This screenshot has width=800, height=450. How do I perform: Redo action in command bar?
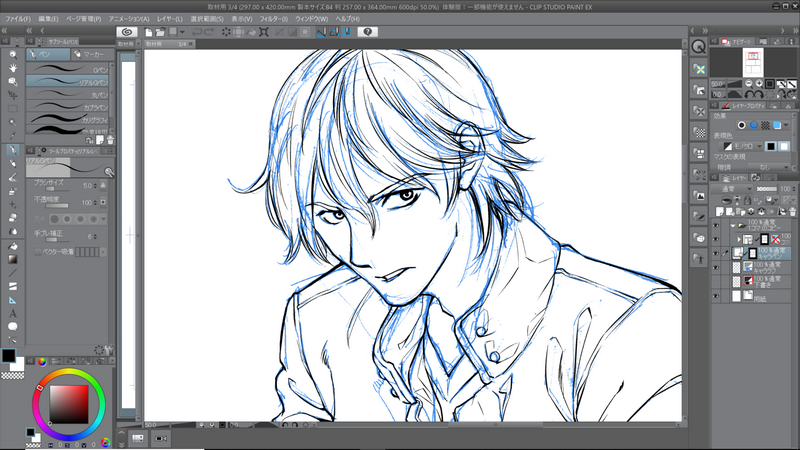click(209, 32)
